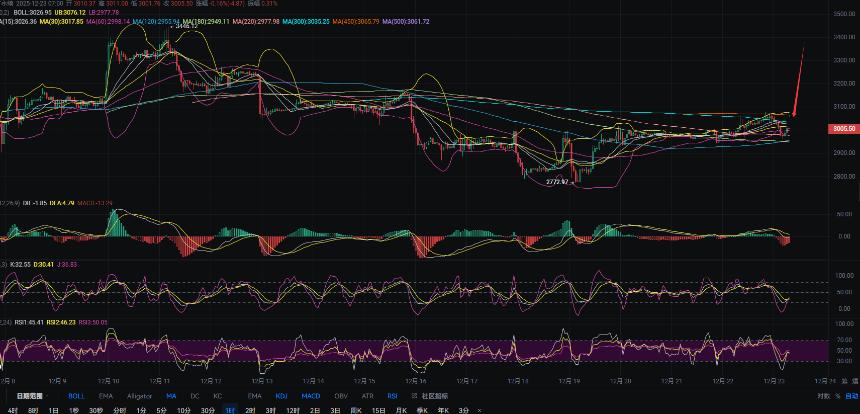Click the MA(300):3035.25 legend label
Image resolution: width=860 pixels, height=414 pixels.
(307, 21)
